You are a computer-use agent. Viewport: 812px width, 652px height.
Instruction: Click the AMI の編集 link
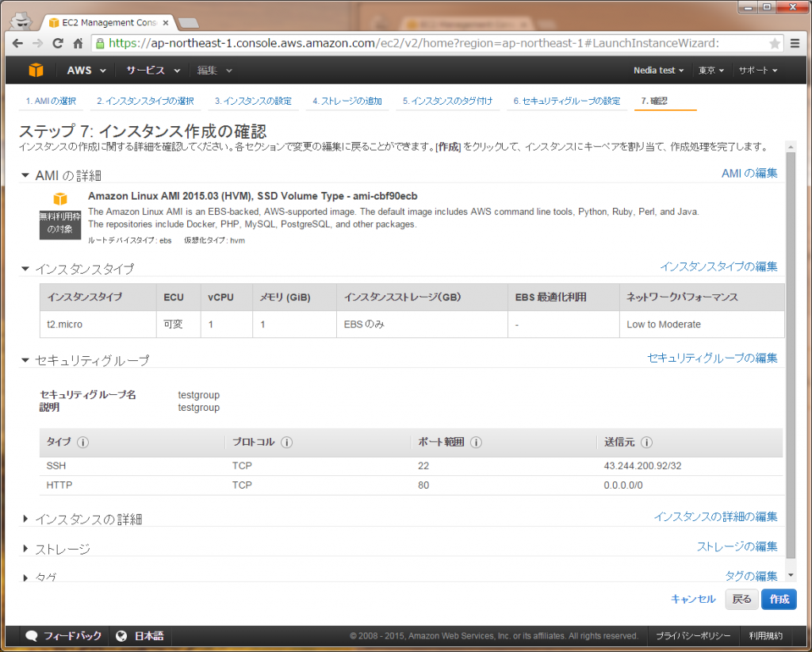click(749, 174)
